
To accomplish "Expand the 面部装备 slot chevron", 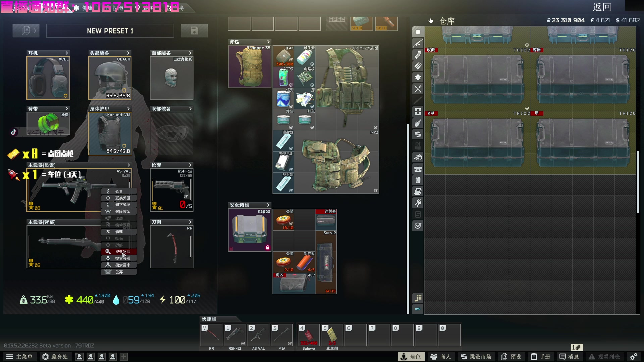I will coord(190,53).
